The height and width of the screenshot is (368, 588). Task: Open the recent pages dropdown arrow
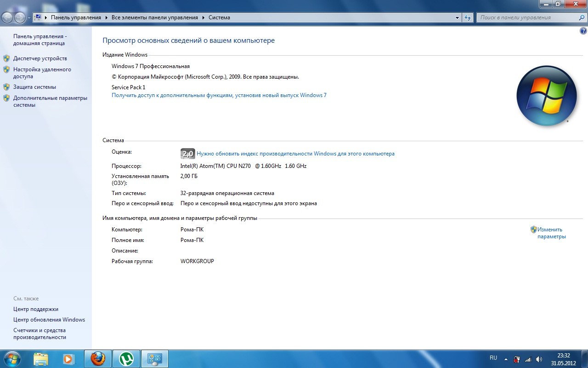29,18
